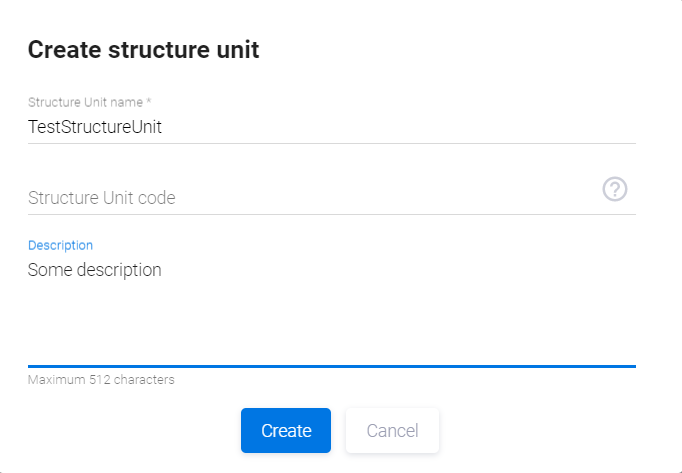This screenshot has height=473, width=682.
Task: Click into the Structure Unit code field
Action: [x=310, y=197]
